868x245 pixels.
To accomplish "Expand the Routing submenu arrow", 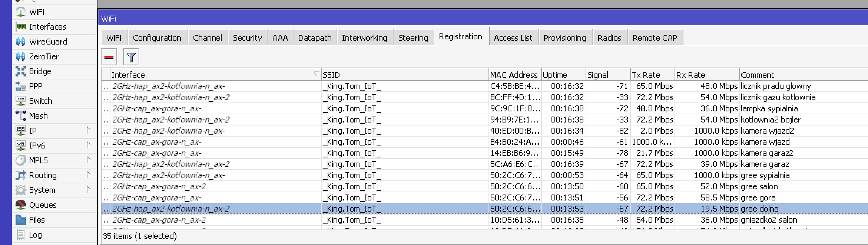I will click(x=88, y=175).
